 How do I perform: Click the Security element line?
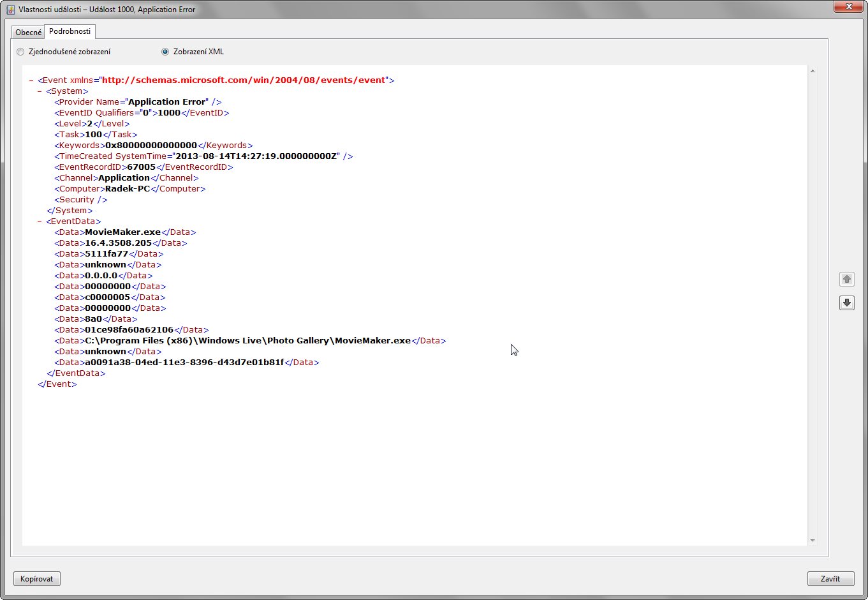click(x=81, y=200)
